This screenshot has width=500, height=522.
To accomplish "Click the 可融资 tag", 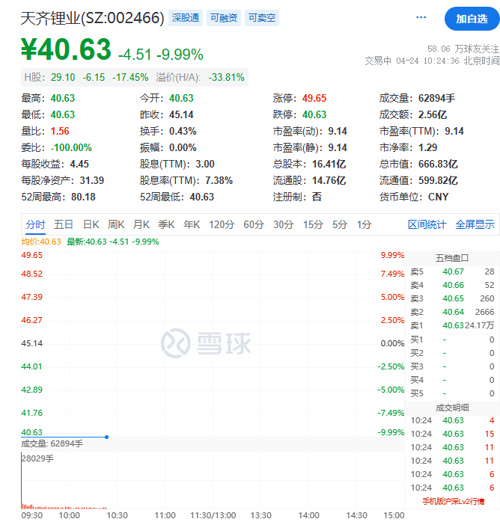I will click(x=224, y=18).
